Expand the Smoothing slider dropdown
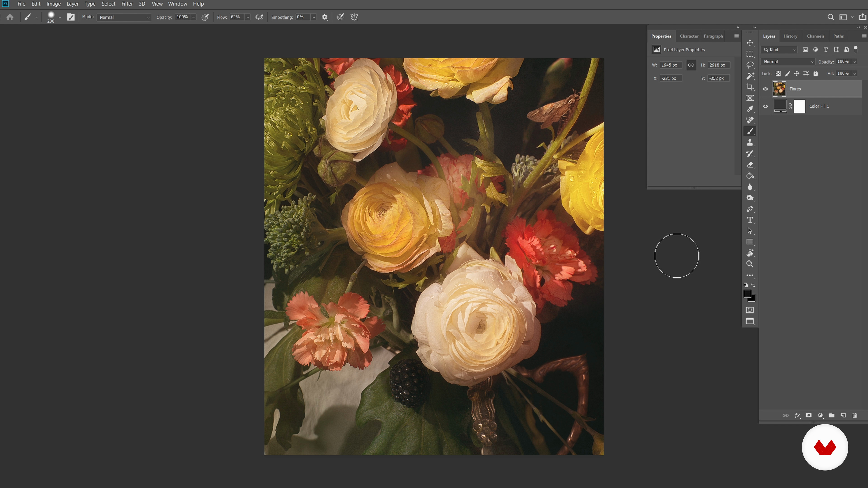Screen dimensions: 868x488 coord(314,17)
